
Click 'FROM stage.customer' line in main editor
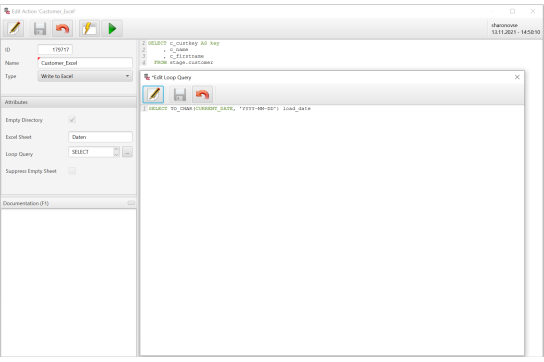click(x=183, y=62)
